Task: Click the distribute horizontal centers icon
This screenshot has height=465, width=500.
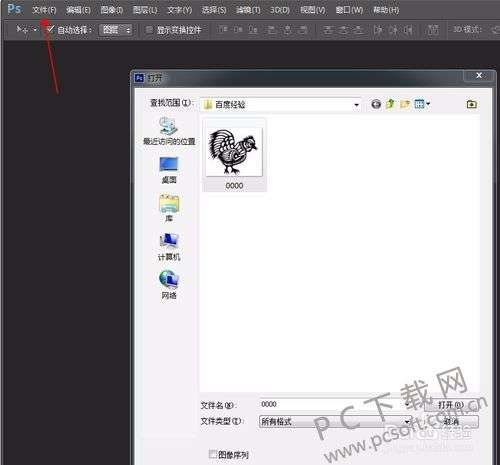Action: [393, 30]
